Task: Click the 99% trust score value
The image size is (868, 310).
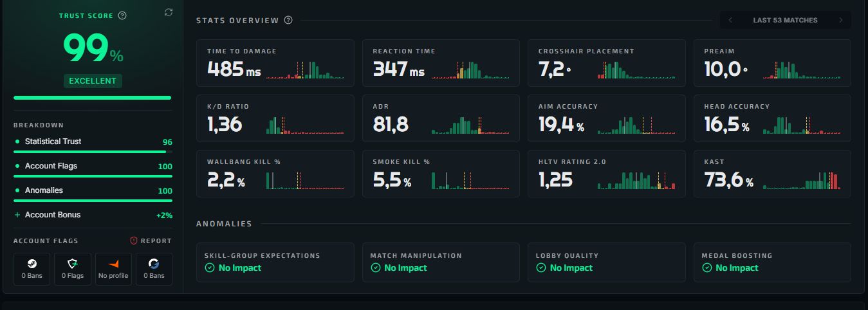Action: 93,49
